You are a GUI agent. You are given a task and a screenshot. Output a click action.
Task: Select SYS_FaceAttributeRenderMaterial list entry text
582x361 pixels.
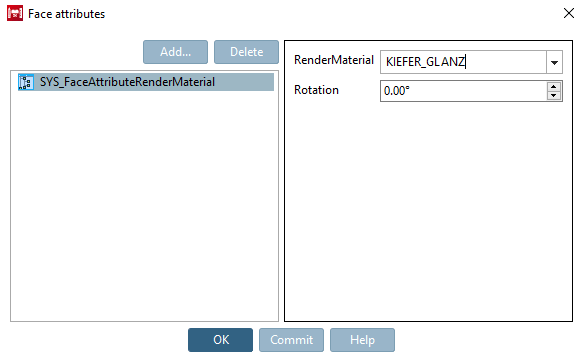coord(127,82)
